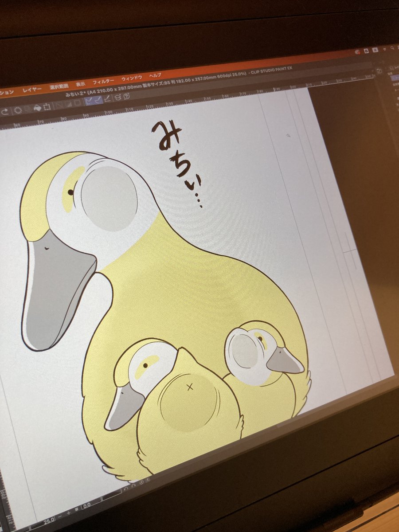This screenshot has height=532, width=399.
Task: Click the Wi-Fi icon in macOS menu bar
Action: tap(384, 49)
